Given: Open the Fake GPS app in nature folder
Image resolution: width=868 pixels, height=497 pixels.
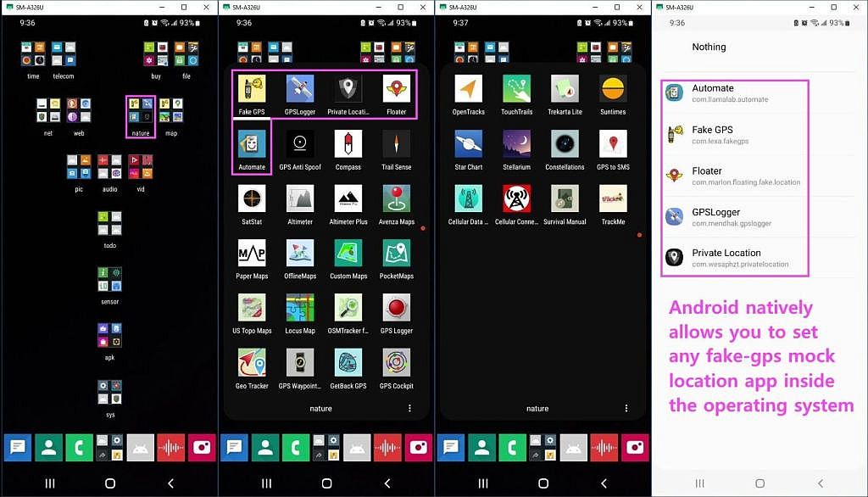Looking at the screenshot, I should pyautogui.click(x=252, y=89).
